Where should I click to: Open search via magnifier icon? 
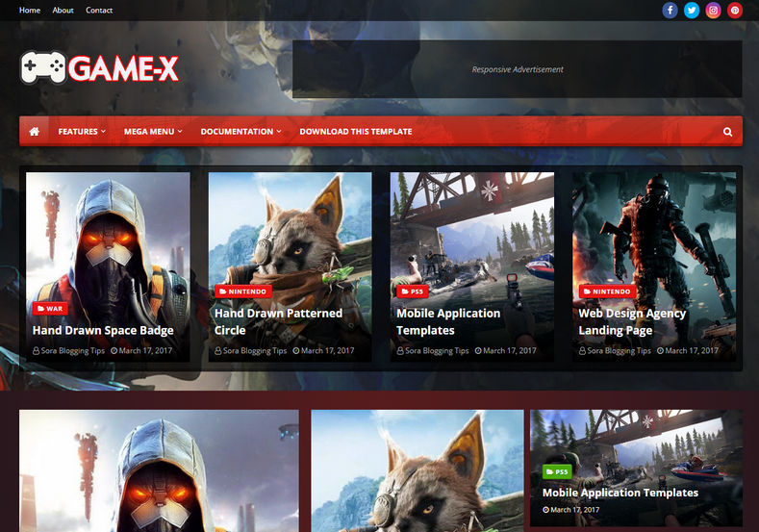click(x=727, y=132)
